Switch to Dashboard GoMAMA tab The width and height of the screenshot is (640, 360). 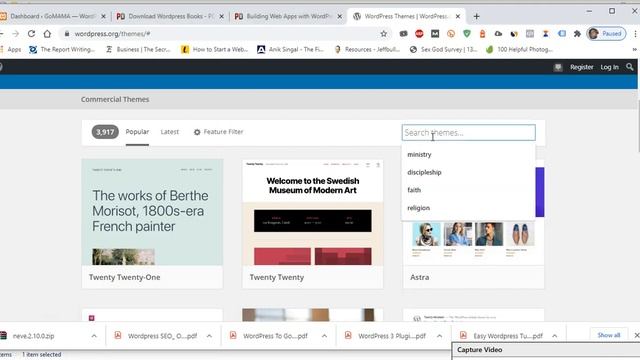pyautogui.click(x=52, y=16)
